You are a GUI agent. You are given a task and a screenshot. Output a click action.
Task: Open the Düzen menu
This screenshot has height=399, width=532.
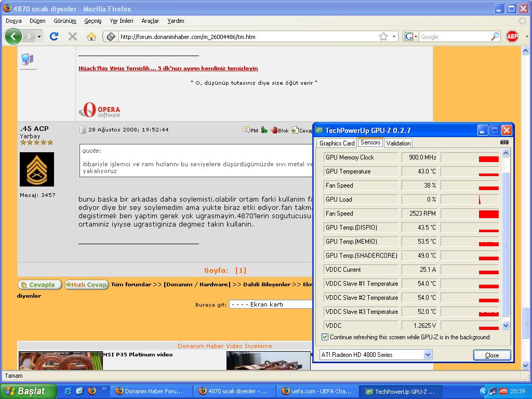37,21
